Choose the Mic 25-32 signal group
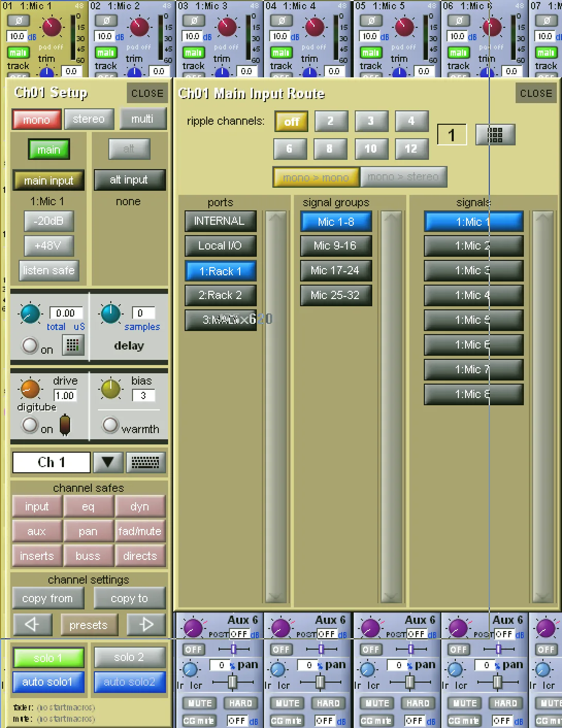Screen dimensions: 562x728 pyautogui.click(x=336, y=295)
